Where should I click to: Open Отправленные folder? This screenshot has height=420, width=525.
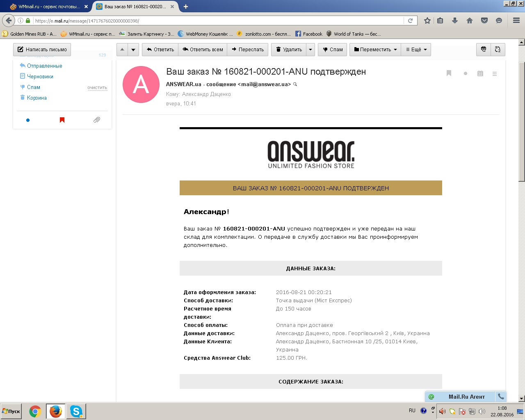tap(44, 66)
